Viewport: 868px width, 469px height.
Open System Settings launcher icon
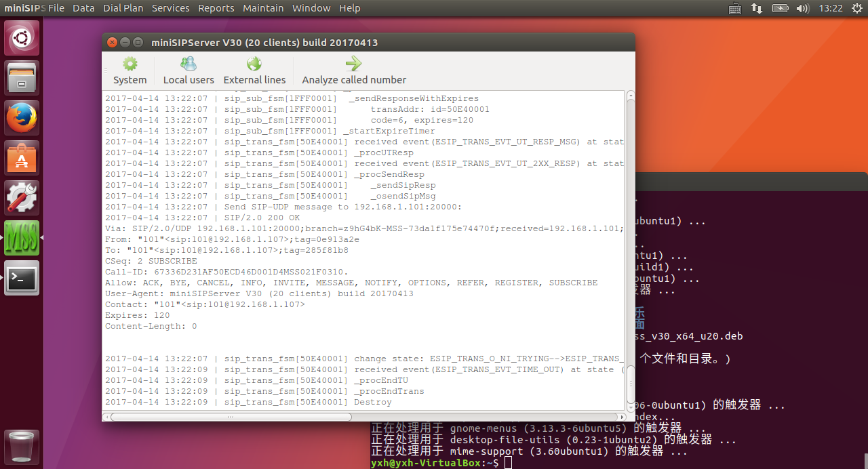pyautogui.click(x=22, y=198)
